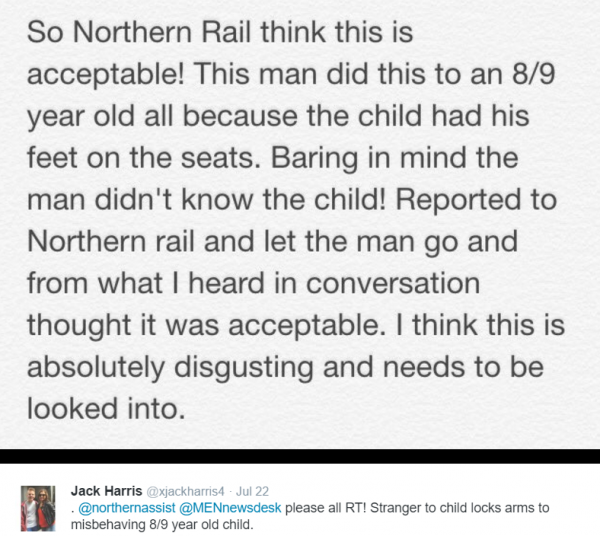This screenshot has width=600, height=536.
Task: Click the line starting "year old all because"
Action: pos(278,116)
